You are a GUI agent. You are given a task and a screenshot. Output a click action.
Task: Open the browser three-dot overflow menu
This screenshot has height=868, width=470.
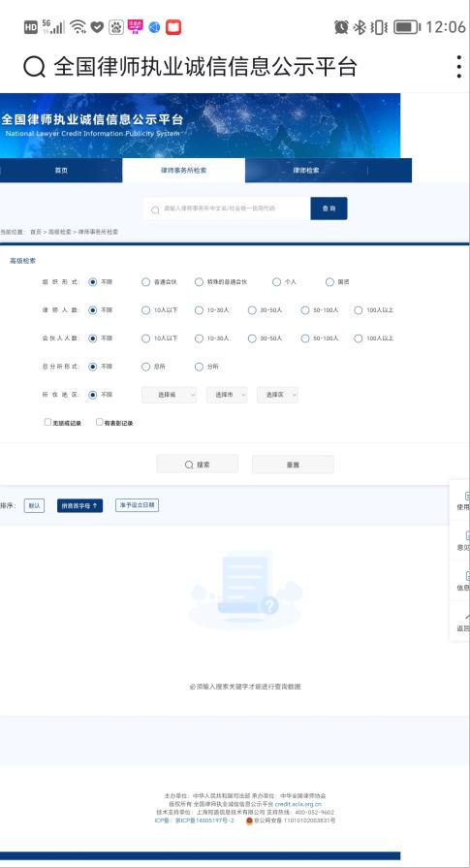point(459,66)
